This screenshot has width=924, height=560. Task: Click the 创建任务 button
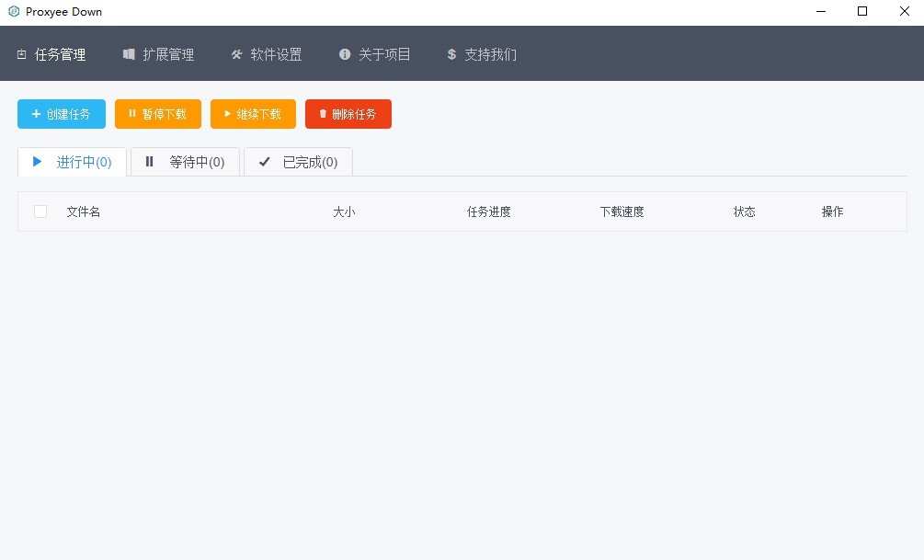pyautogui.click(x=62, y=114)
